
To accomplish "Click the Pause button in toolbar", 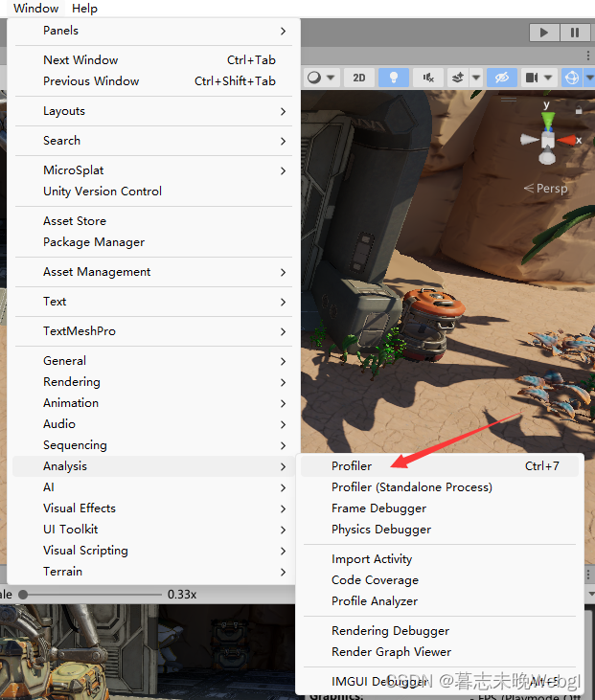I will point(575,33).
